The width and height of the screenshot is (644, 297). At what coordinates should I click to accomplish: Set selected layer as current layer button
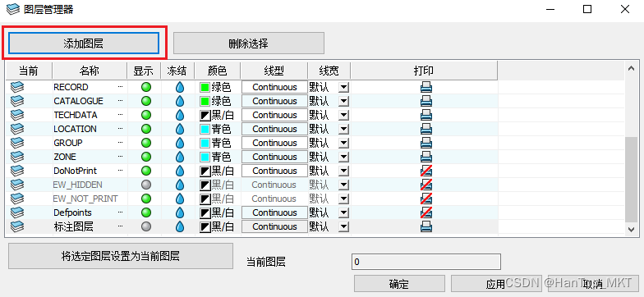pyautogui.click(x=121, y=256)
